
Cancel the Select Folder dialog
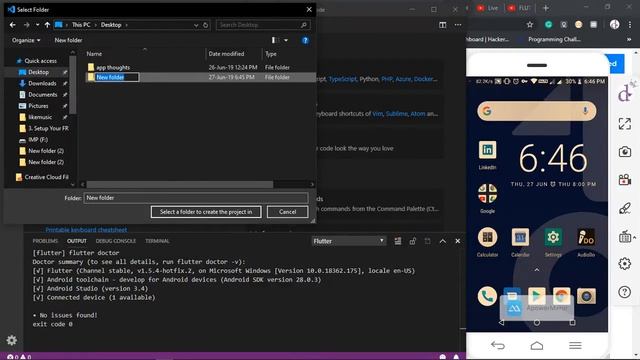point(287,212)
